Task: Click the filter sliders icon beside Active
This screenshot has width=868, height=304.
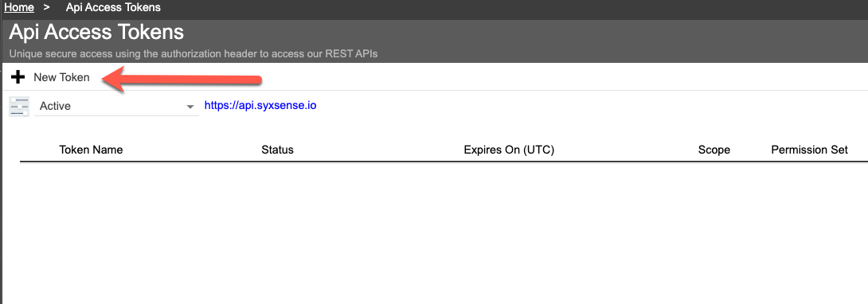Action: click(x=19, y=106)
